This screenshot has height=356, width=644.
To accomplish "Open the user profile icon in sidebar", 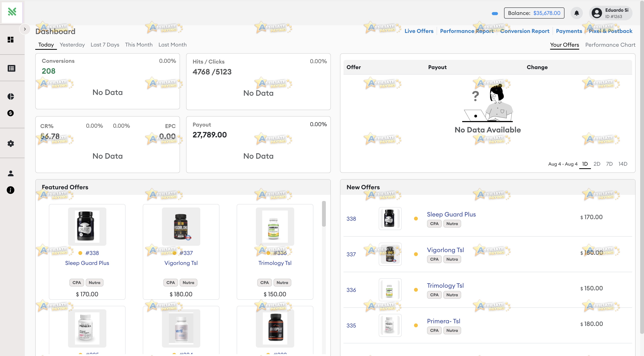I will click(x=11, y=174).
